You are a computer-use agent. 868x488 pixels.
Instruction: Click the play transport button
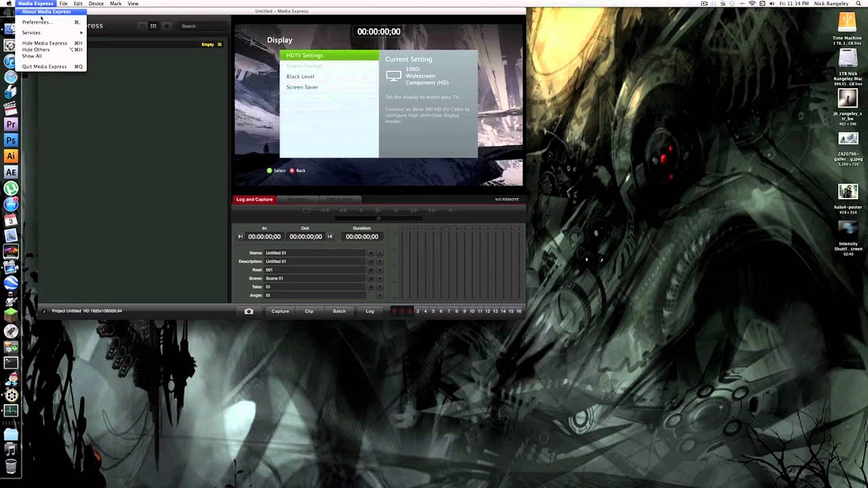point(378,210)
